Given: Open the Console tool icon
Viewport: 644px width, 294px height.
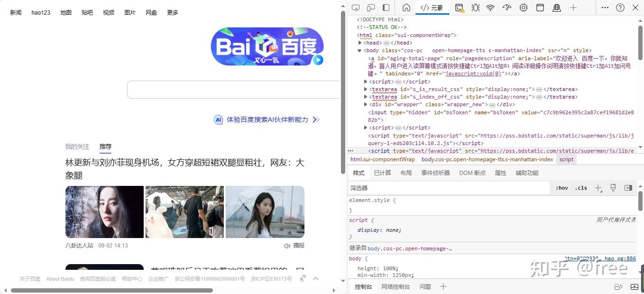Looking at the screenshot, I should [x=459, y=8].
